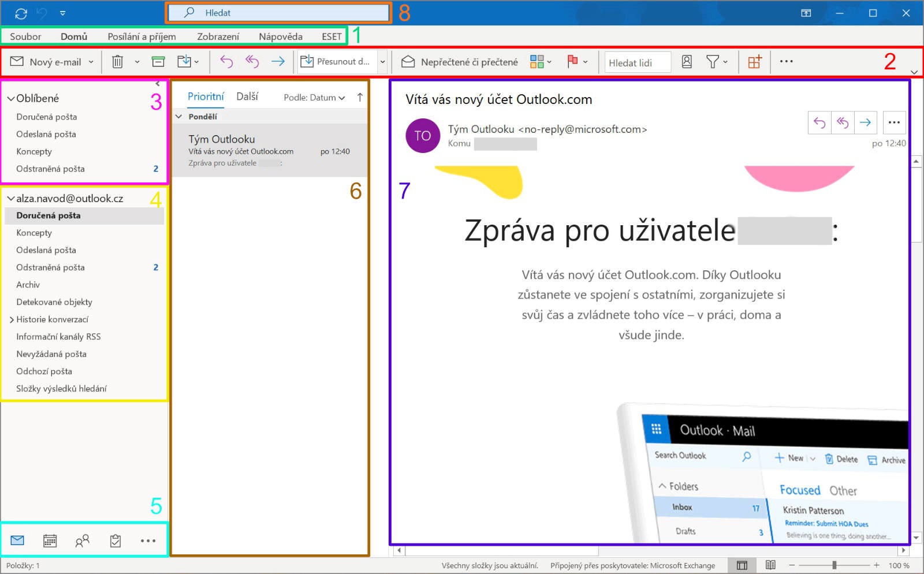Select the Další inbox tab
The width and height of the screenshot is (924, 574).
(247, 96)
